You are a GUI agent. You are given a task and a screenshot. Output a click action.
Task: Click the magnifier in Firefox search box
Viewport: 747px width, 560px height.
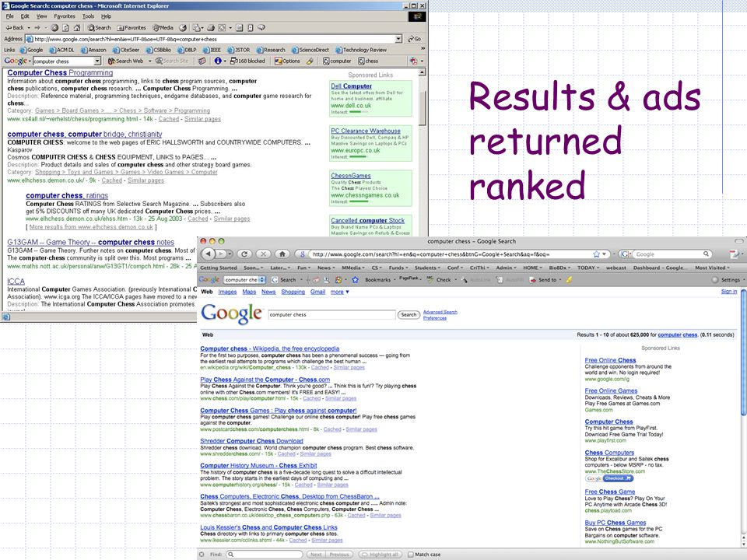pyautogui.click(x=706, y=254)
